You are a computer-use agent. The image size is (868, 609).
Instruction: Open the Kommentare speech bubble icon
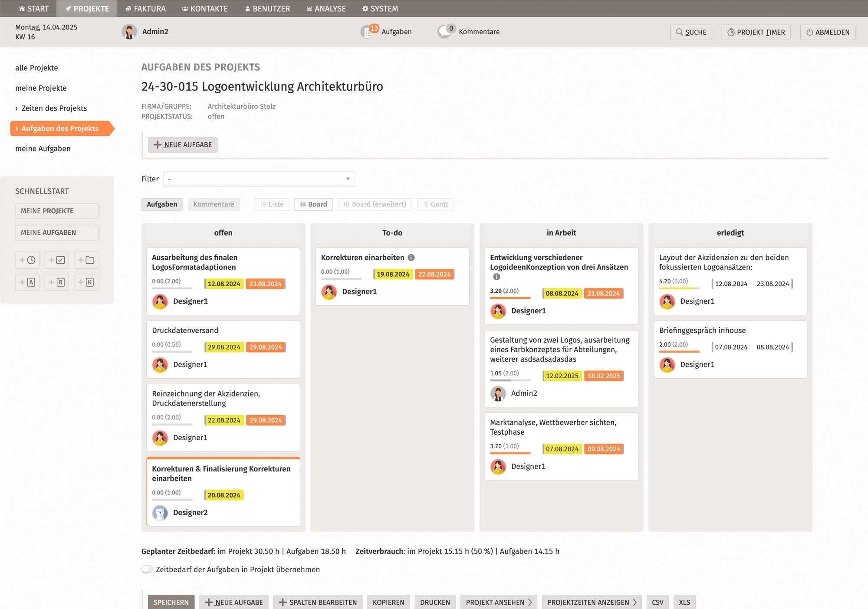tap(445, 32)
